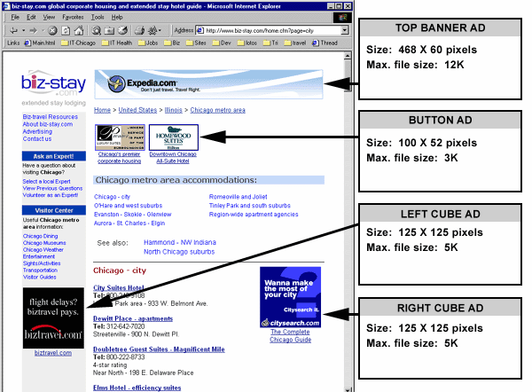Open the Search pane icon
The height and width of the screenshot is (392, 532).
[x=97, y=31]
